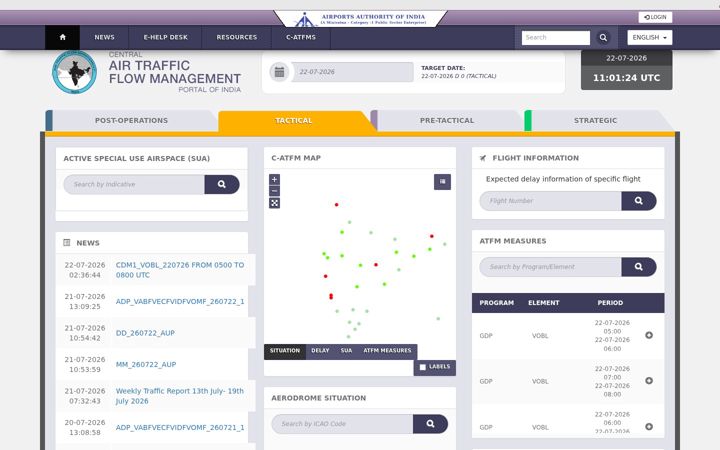Go to the home icon in navbar

62,37
